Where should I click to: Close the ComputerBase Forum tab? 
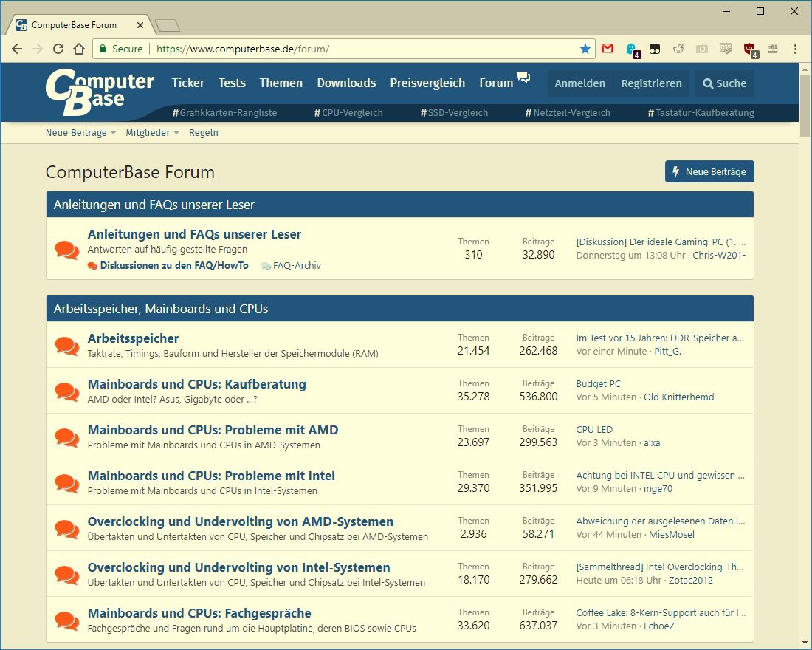coord(140,25)
